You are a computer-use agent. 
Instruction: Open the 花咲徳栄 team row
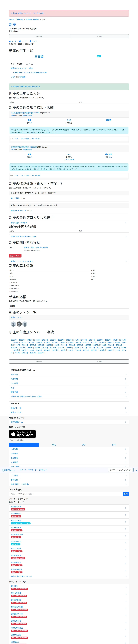click(69, 379)
